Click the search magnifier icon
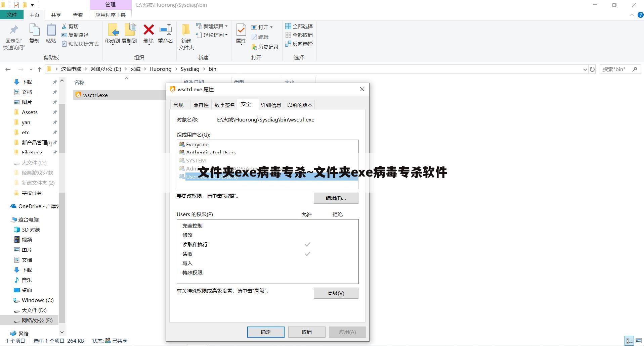The height and width of the screenshot is (346, 644). point(635,69)
